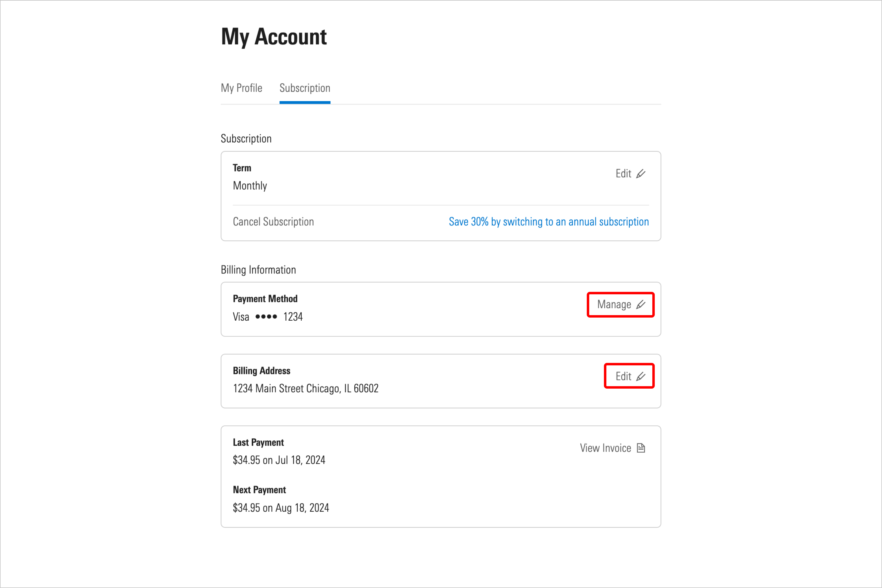The image size is (882, 588).
Task: Click the Monthly term value
Action: 250,186
